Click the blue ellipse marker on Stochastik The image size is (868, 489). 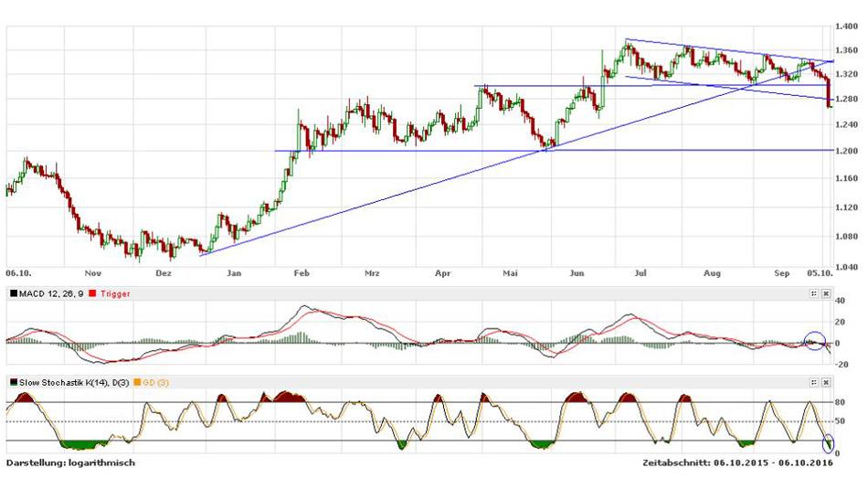[829, 443]
